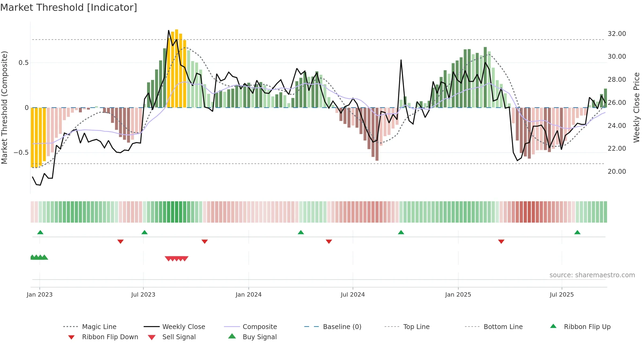Click the 30.00 price axis label
The height and width of the screenshot is (362, 644).
617,57
